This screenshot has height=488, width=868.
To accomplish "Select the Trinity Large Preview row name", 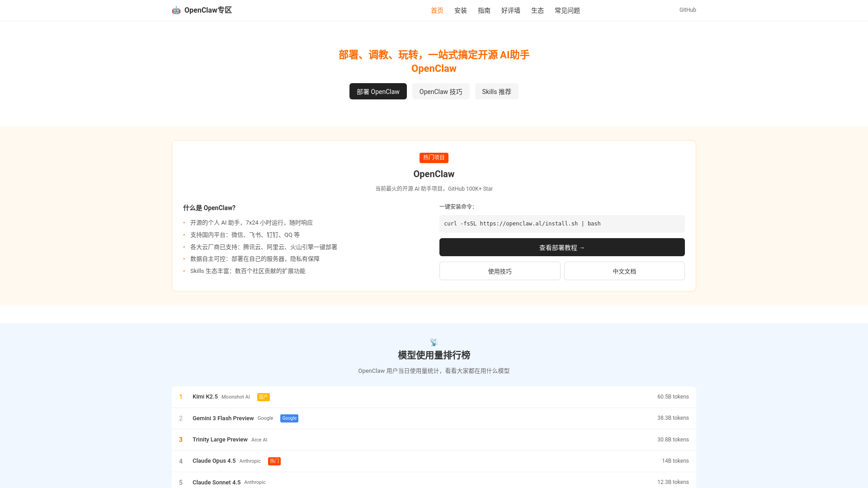I will click(220, 440).
